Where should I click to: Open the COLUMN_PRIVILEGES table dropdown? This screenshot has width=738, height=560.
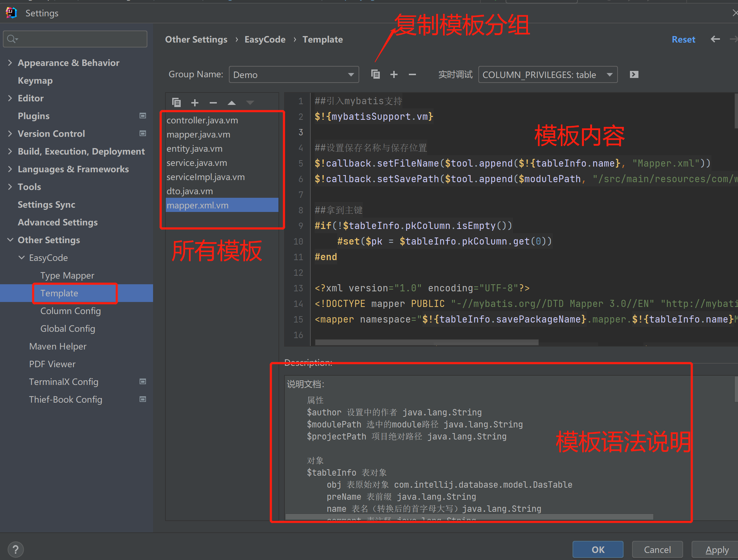point(547,75)
